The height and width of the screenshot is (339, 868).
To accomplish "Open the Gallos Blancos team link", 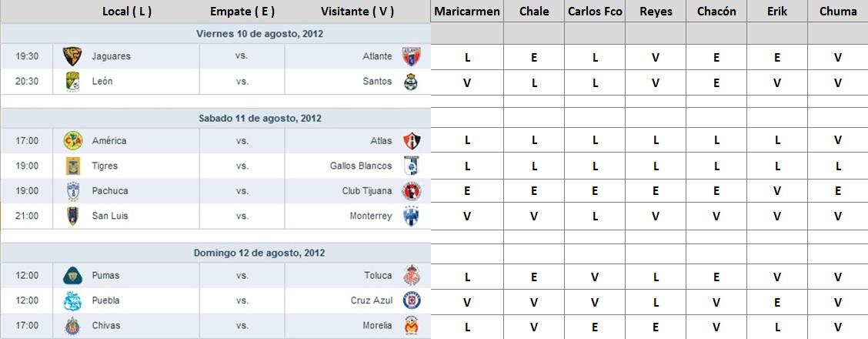I will tap(360, 166).
